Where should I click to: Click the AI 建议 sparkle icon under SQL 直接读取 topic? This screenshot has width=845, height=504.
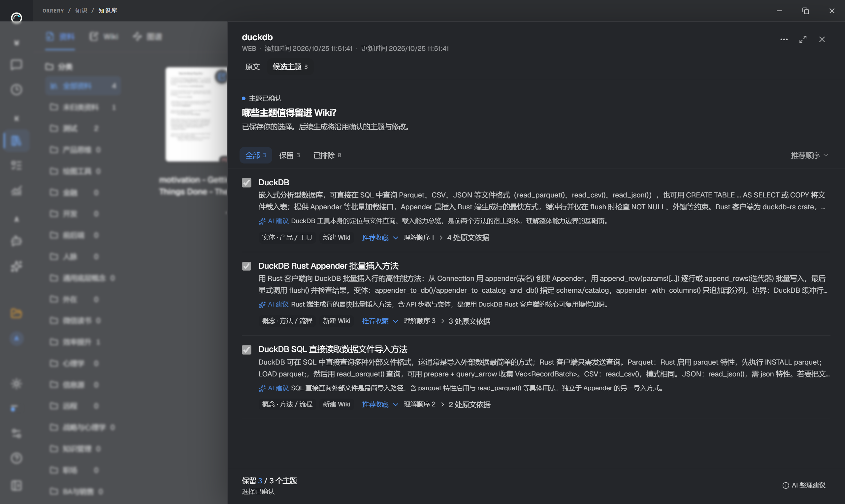pos(262,388)
